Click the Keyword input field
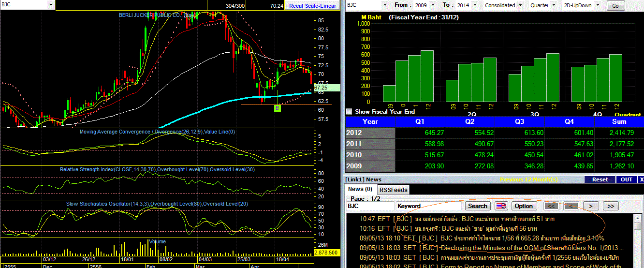 (x=429, y=206)
